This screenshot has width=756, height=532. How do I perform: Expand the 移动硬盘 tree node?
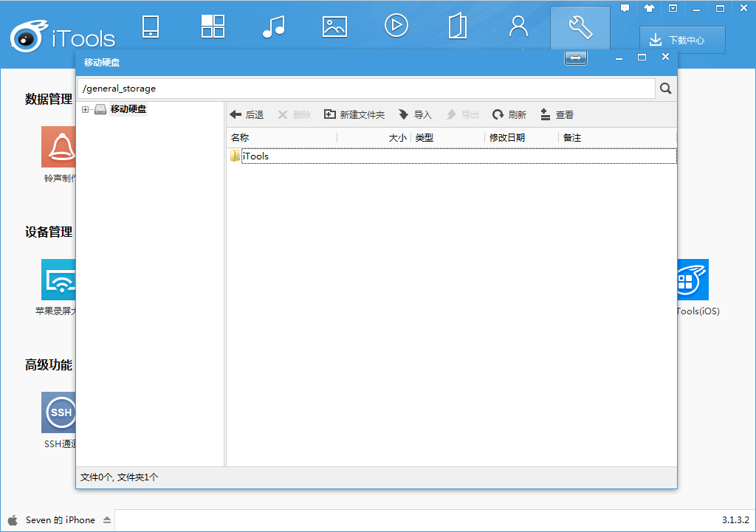[86, 110]
